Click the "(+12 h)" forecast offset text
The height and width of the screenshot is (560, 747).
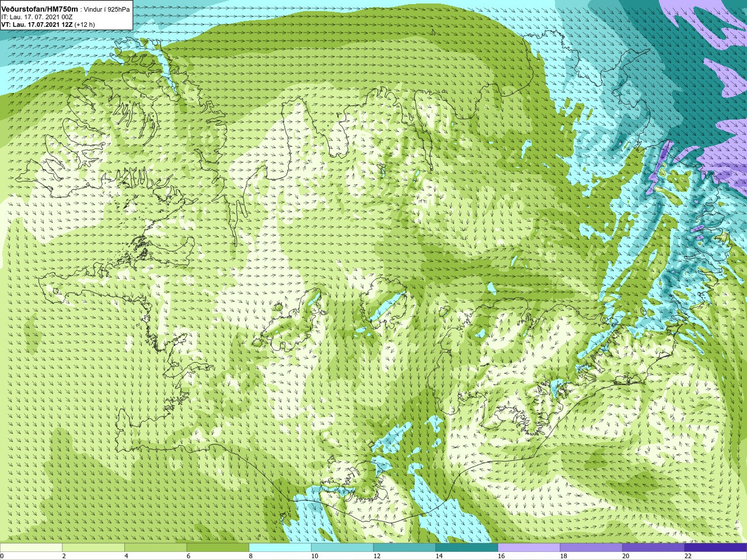85,25
